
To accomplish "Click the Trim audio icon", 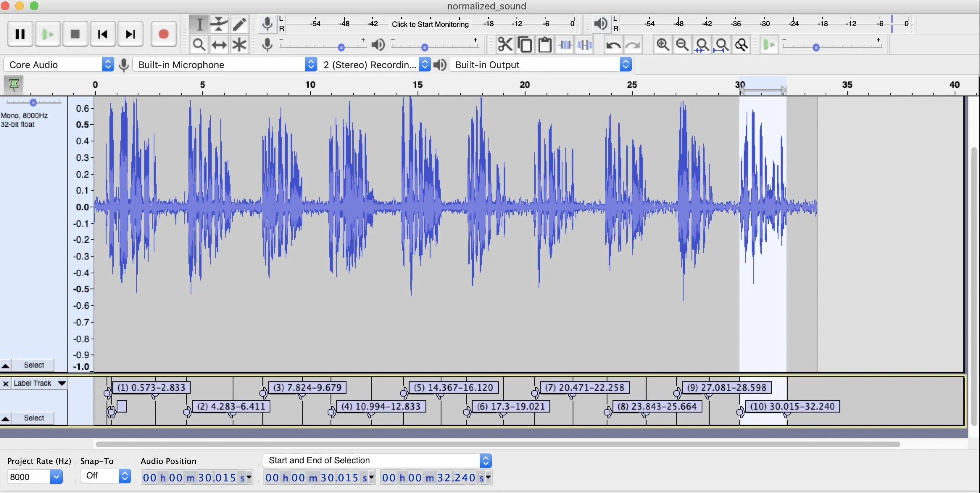I will [x=565, y=45].
